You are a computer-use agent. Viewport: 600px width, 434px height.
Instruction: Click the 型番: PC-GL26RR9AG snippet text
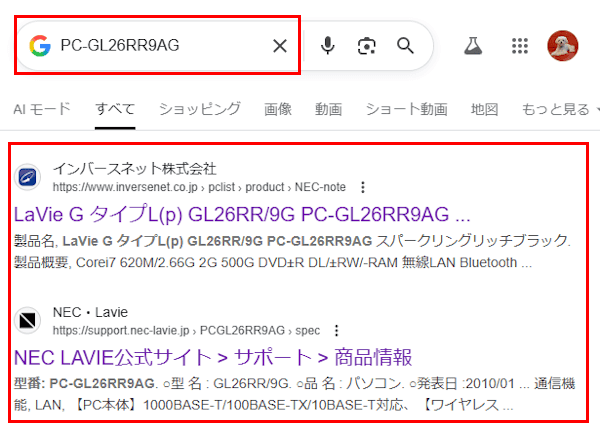(x=84, y=383)
